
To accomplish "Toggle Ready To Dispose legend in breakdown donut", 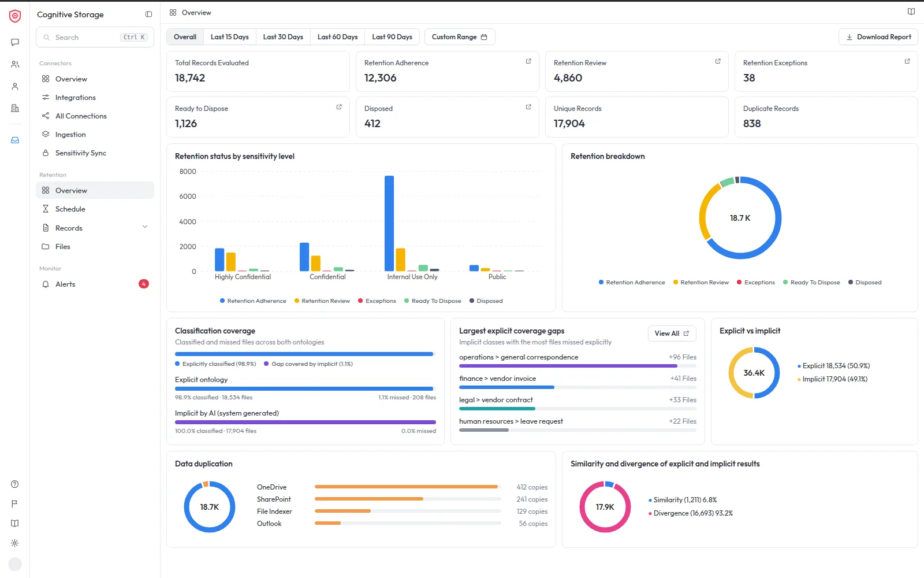I will [811, 283].
